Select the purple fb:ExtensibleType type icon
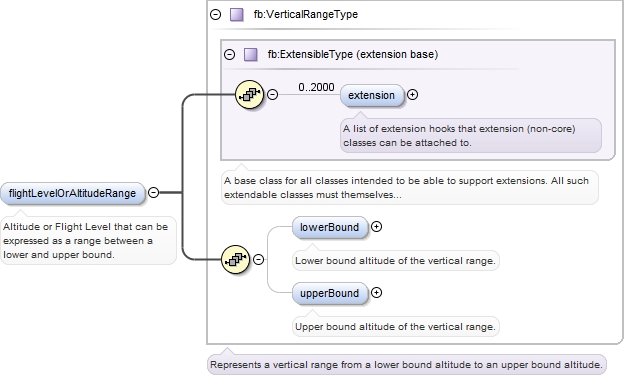This screenshot has width=625, height=378. point(250,54)
